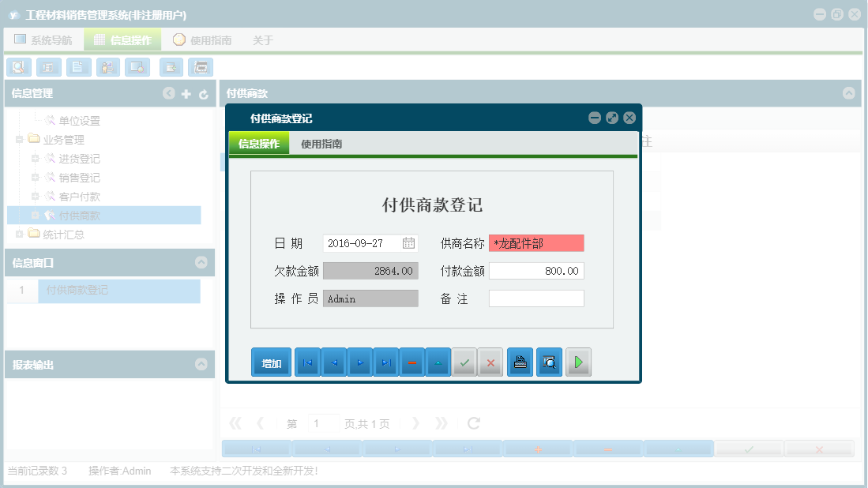Select the print preview icon beside the printer

click(549, 362)
